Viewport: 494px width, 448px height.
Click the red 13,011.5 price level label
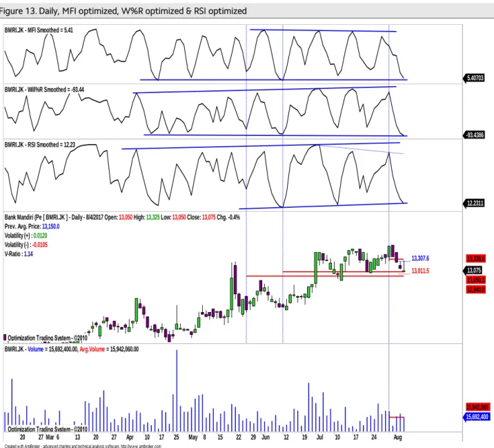pyautogui.click(x=420, y=271)
